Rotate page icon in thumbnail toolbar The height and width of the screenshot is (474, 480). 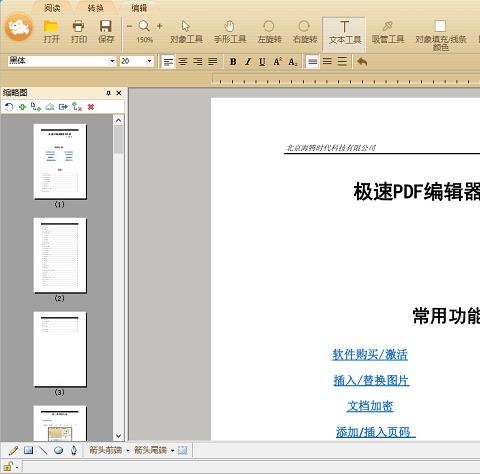(x=9, y=107)
